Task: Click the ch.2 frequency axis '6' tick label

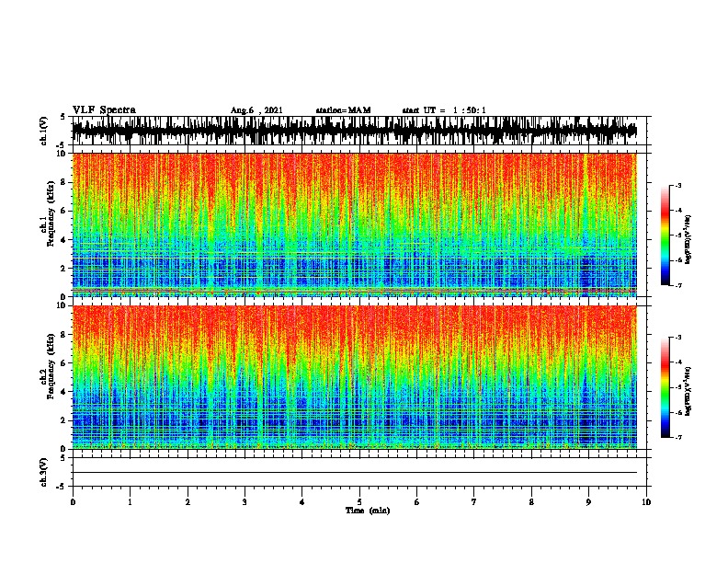Action: tap(64, 363)
